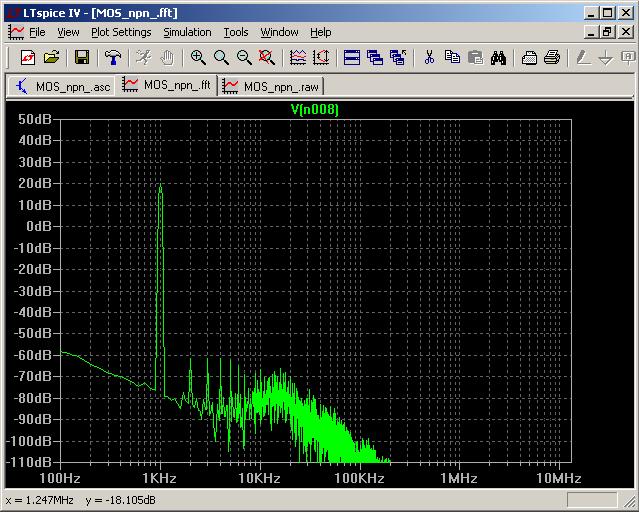Click the Autorange axes icon
Viewport: 639px width, 512px height.
(x=321, y=57)
